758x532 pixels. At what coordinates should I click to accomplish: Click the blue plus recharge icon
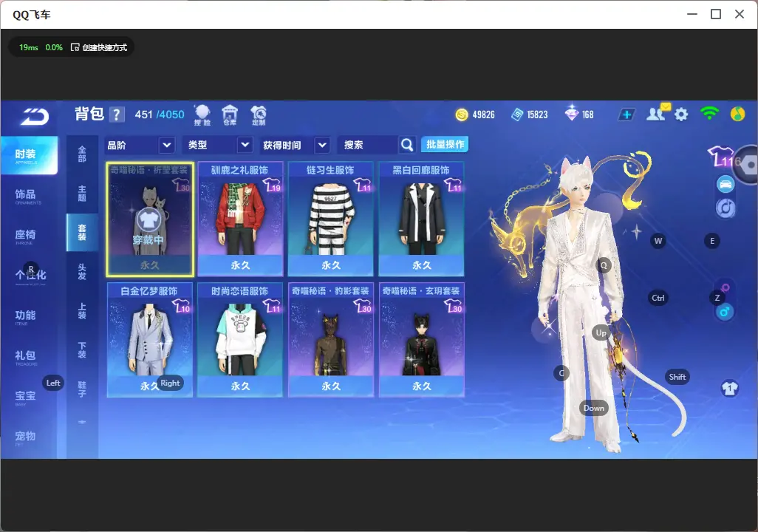(626, 115)
